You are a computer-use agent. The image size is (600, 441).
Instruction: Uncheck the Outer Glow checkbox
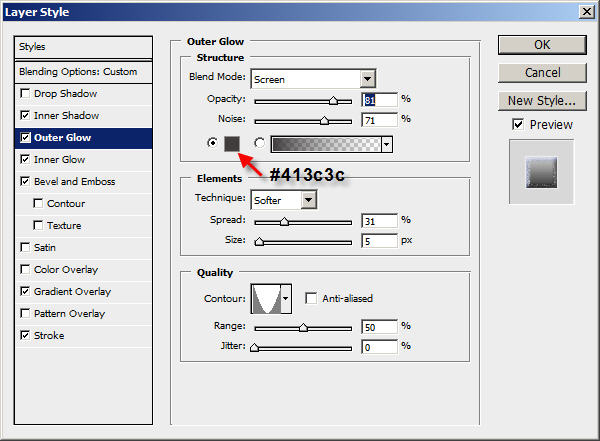tap(25, 137)
